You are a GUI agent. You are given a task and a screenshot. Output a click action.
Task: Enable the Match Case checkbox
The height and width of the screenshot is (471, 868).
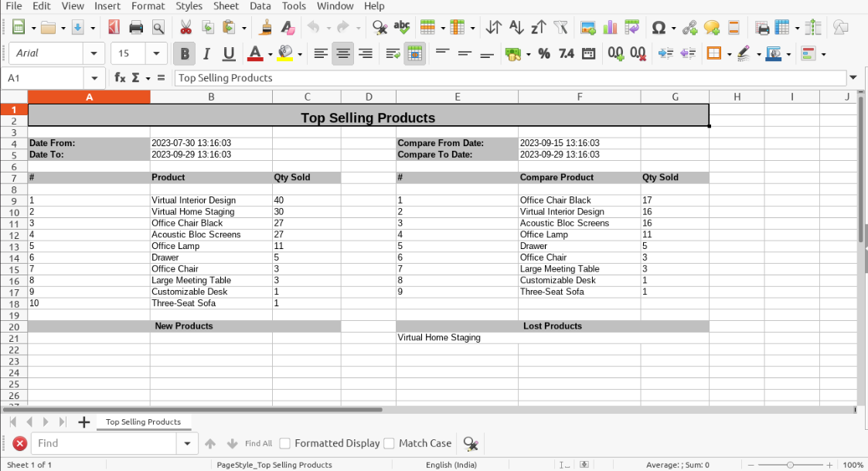click(x=389, y=443)
